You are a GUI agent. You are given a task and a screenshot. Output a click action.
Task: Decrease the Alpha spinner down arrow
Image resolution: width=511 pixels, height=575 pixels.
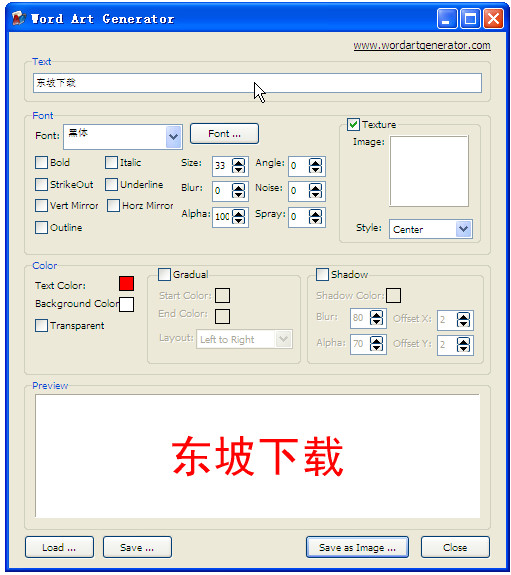coord(238,220)
